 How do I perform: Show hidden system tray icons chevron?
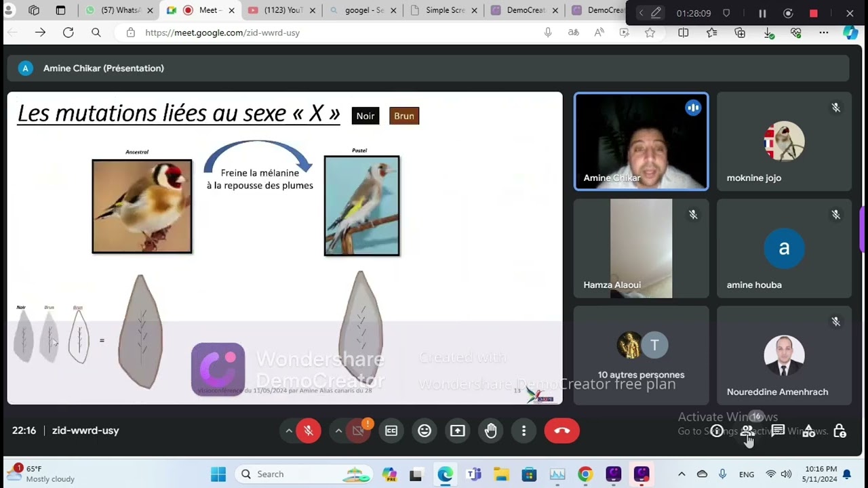682,474
